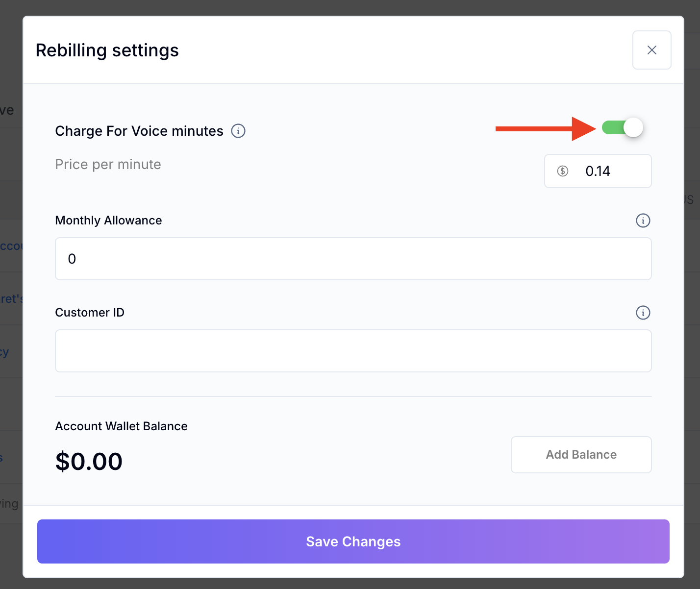The image size is (700, 589).
Task: Click the partially hidden "ret's" link behind dialog
Action: [12, 299]
